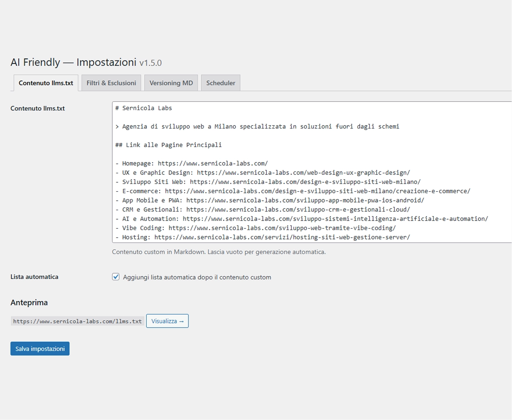
Task: Toggle the Aggiungi lista automatica checkbox
Action: tap(116, 277)
